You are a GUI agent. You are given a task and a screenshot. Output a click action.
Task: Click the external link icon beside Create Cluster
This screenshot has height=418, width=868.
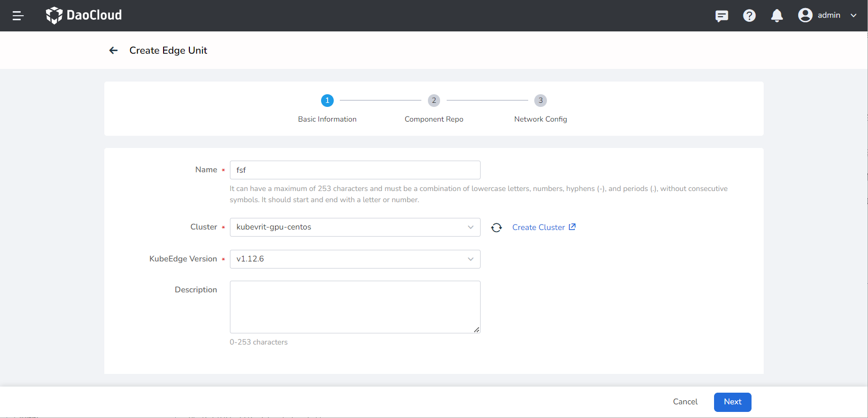click(x=572, y=227)
